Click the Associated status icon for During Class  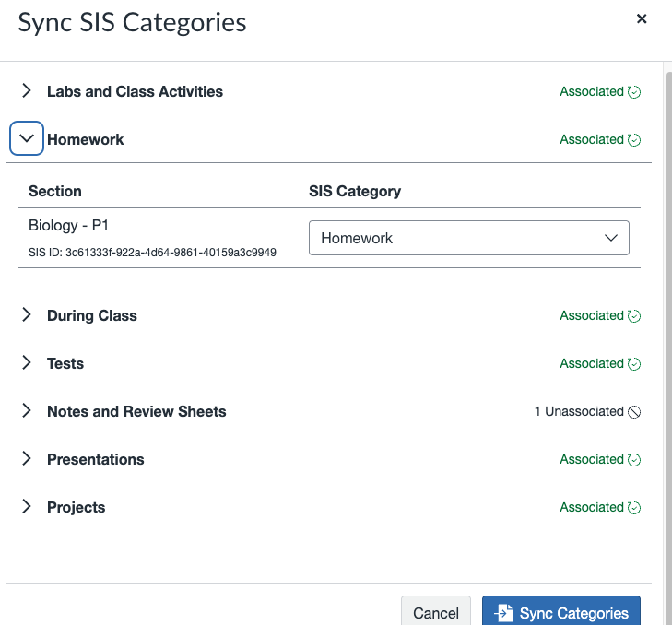[x=634, y=316]
